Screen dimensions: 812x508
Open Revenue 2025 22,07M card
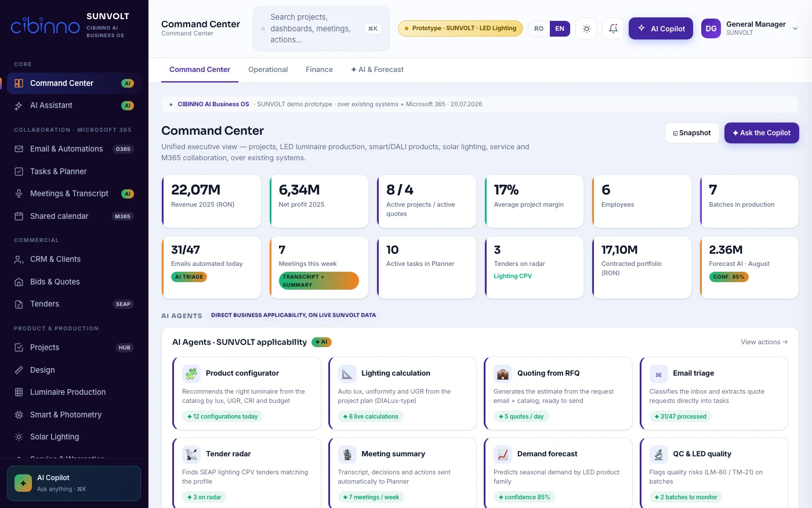(x=211, y=201)
